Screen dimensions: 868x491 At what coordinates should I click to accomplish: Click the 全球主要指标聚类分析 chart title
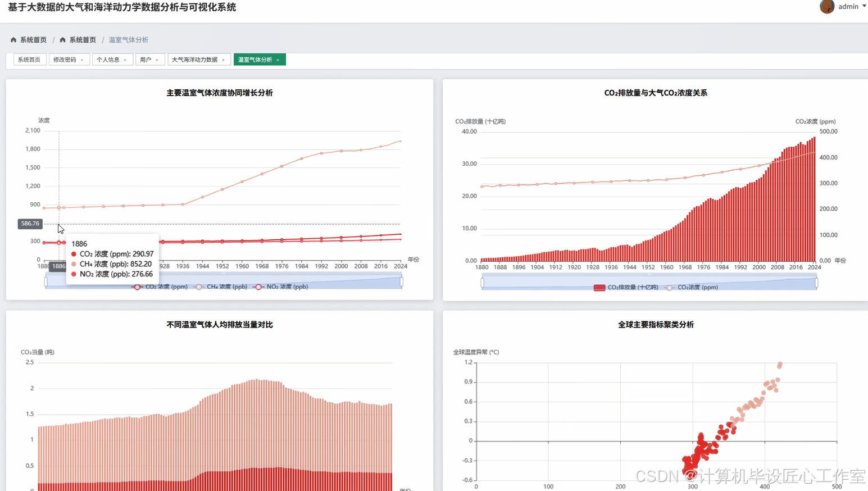click(656, 325)
